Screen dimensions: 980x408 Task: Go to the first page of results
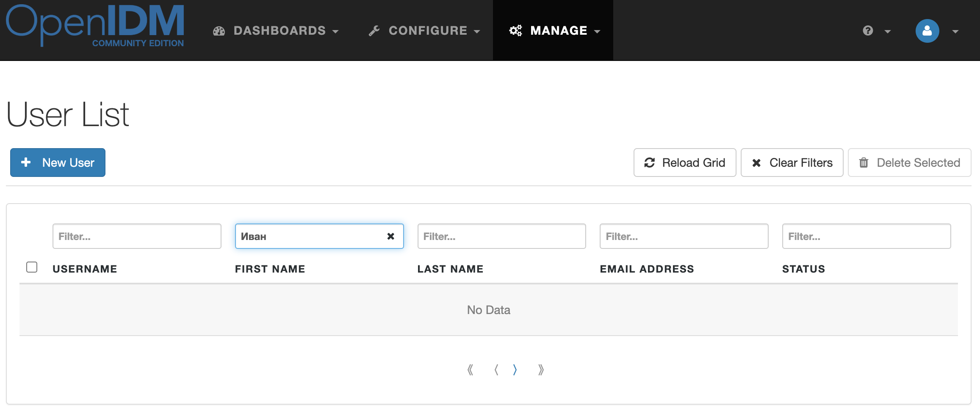470,370
